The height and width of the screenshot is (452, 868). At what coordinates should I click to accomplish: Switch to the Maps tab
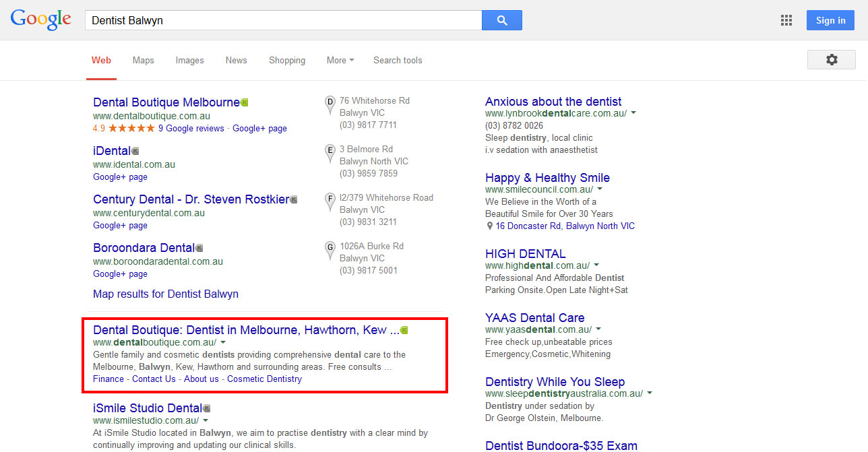point(144,60)
